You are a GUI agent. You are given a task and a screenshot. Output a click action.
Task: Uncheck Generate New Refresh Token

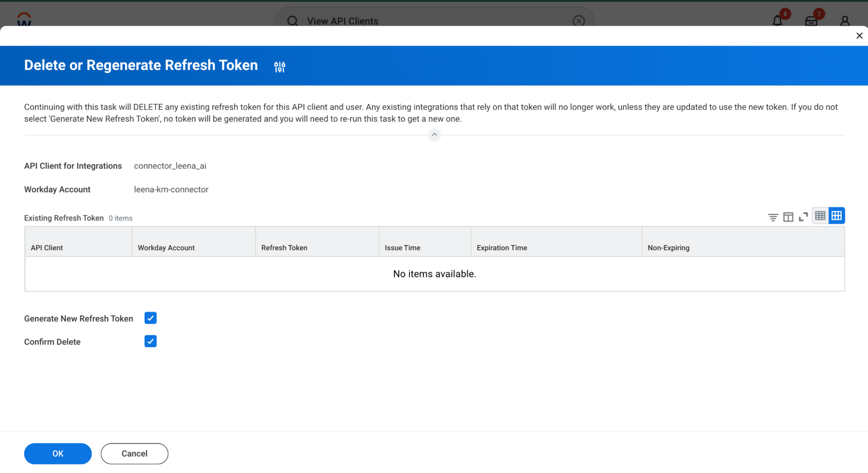tap(150, 318)
